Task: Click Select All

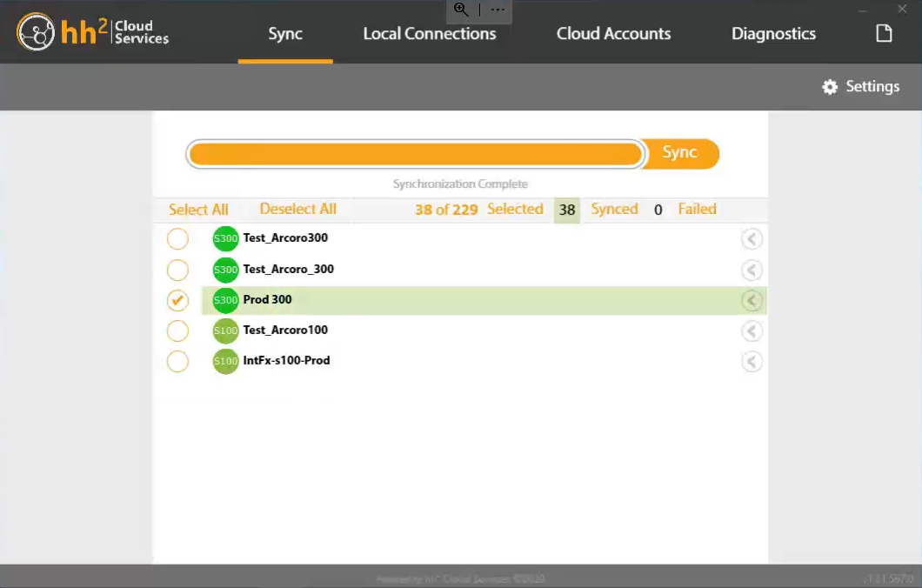Action: point(198,210)
